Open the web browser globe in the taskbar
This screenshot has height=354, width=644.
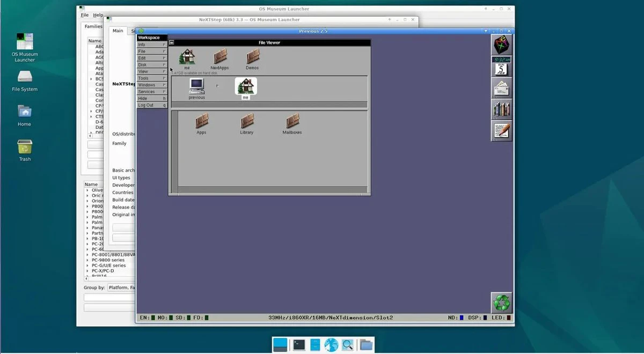pos(331,345)
